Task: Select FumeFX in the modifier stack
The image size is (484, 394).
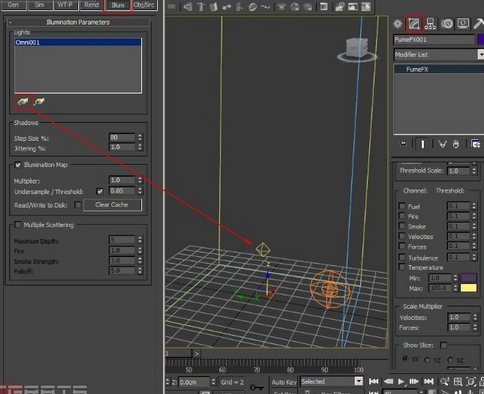Action: (x=439, y=69)
